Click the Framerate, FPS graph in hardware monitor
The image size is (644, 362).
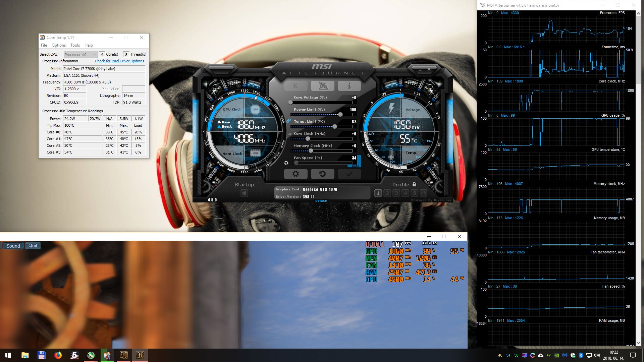click(x=556, y=29)
